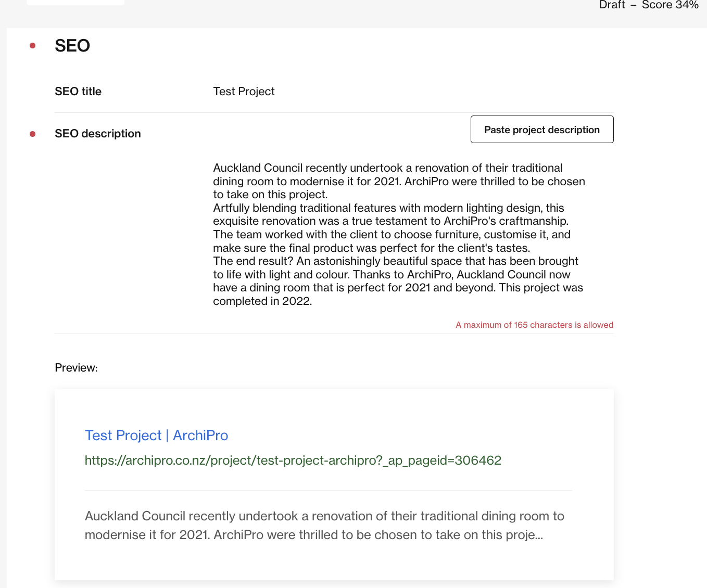Click the red dot beside SEO description

click(33, 134)
